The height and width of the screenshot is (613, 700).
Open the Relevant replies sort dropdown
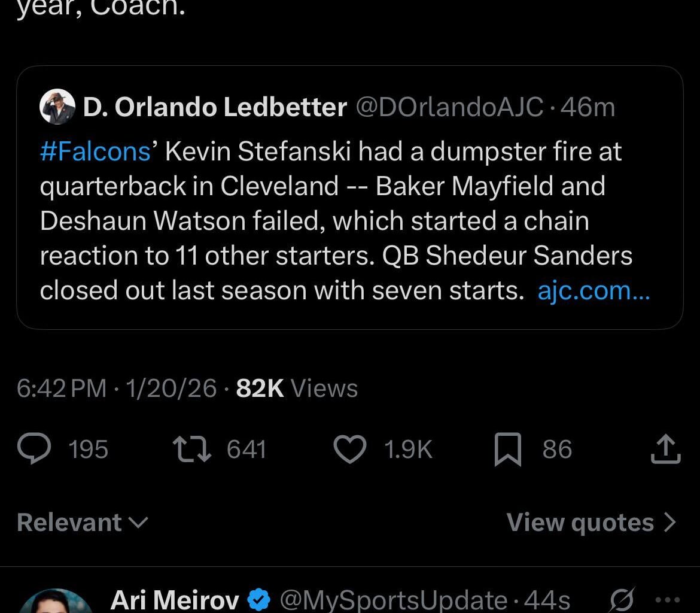tap(83, 521)
